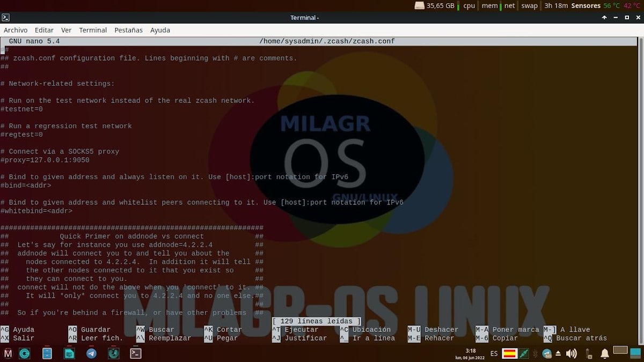Open the Ver menu
The image size is (644, 362).
66,30
